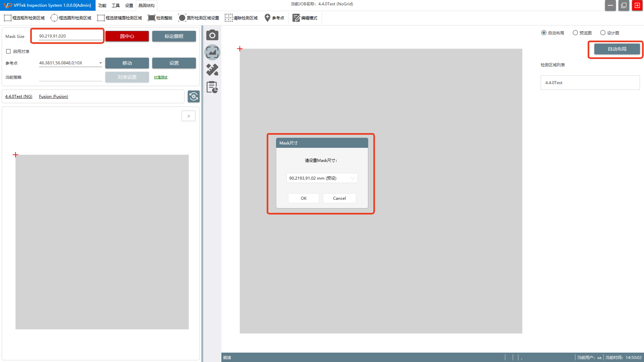Image resolution: width=644 pixels, height=362 pixels.
Task: Select the rectangle detection region tool
Action: 24,18
